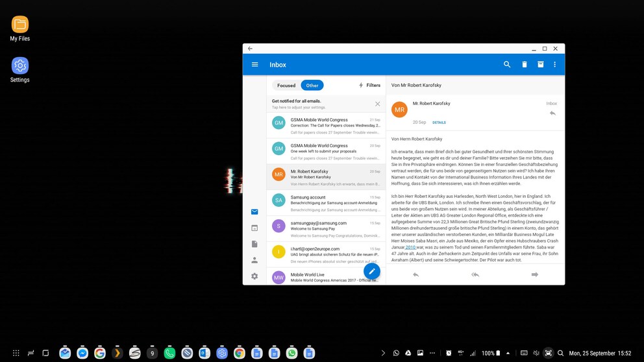Open the Mobile World Live email
644x362 pixels.
pyautogui.click(x=326, y=276)
